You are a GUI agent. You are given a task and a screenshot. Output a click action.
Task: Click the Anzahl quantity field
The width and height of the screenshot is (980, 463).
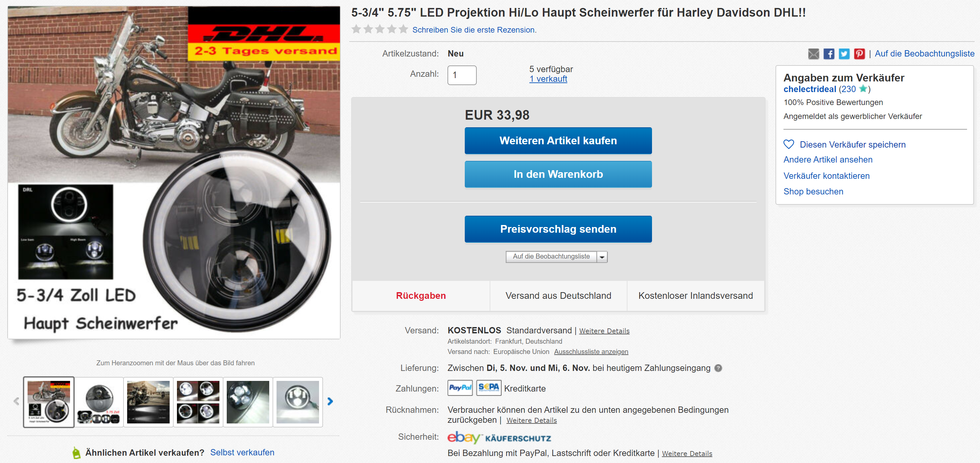click(462, 75)
